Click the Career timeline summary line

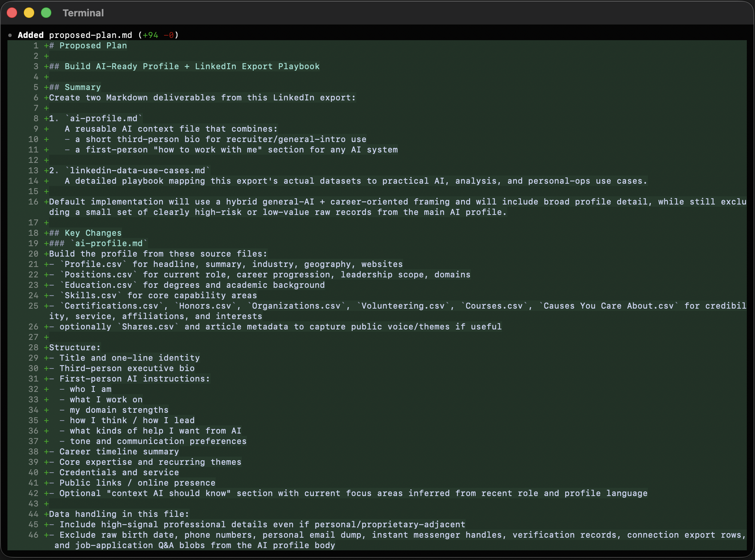click(119, 451)
